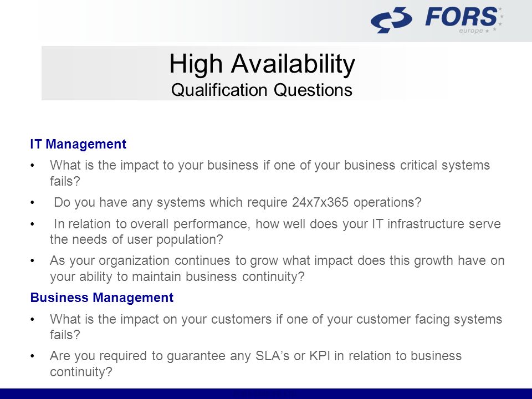
Task: Click the bullet dot before 'As your organization continues'
Action: click(33, 261)
